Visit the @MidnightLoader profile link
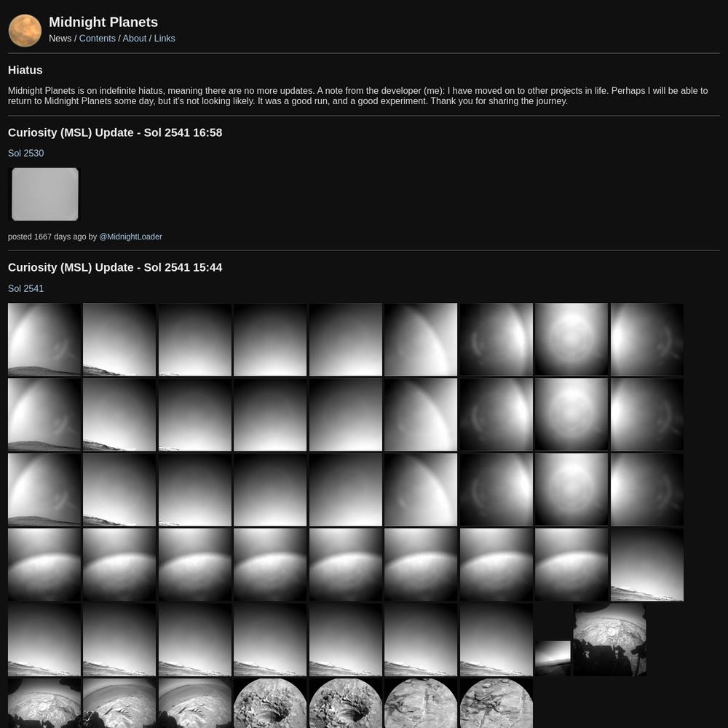Viewport: 728px width, 728px height. [130, 237]
